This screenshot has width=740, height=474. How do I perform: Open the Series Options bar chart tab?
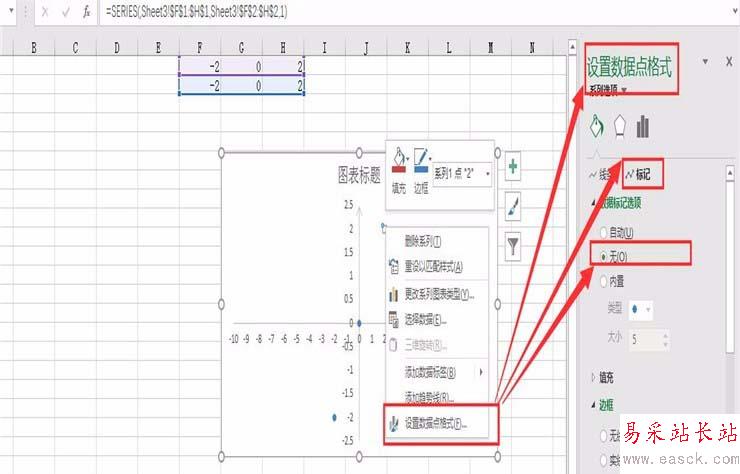(643, 127)
